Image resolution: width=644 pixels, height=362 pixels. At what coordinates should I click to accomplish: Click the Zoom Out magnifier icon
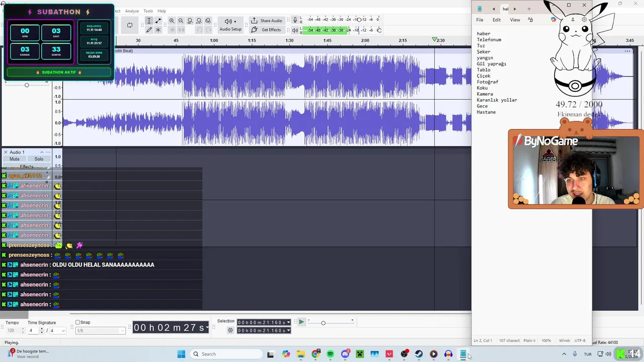point(181,21)
